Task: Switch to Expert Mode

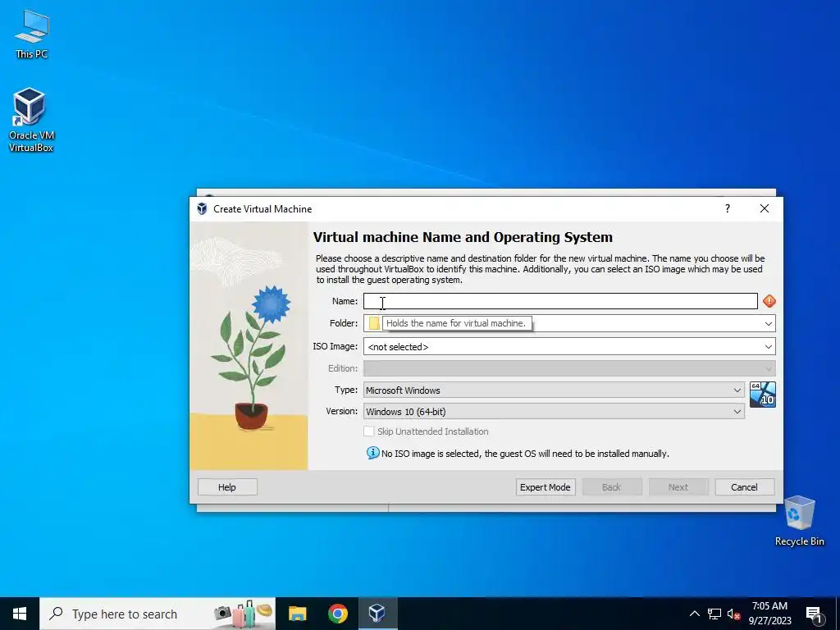Action: click(x=546, y=487)
